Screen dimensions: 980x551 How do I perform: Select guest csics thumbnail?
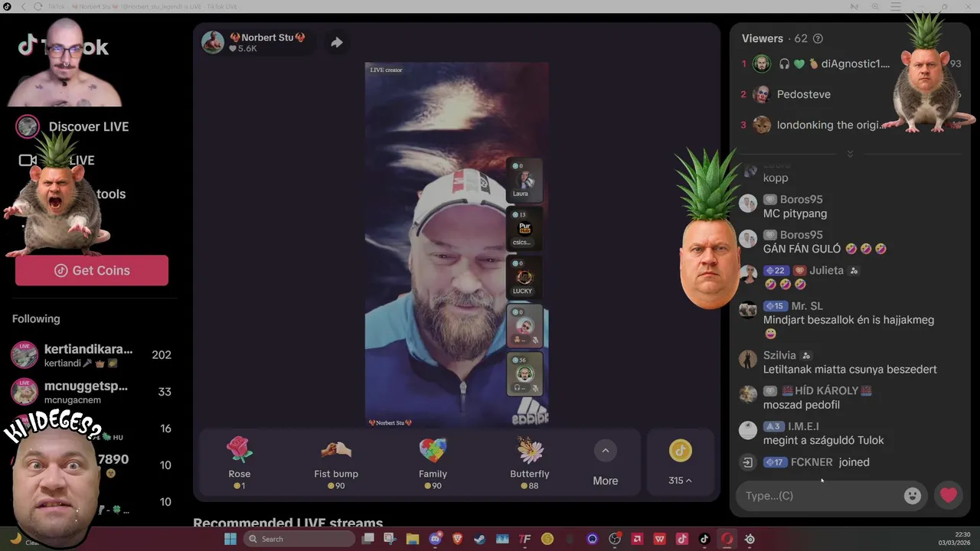[x=524, y=228]
